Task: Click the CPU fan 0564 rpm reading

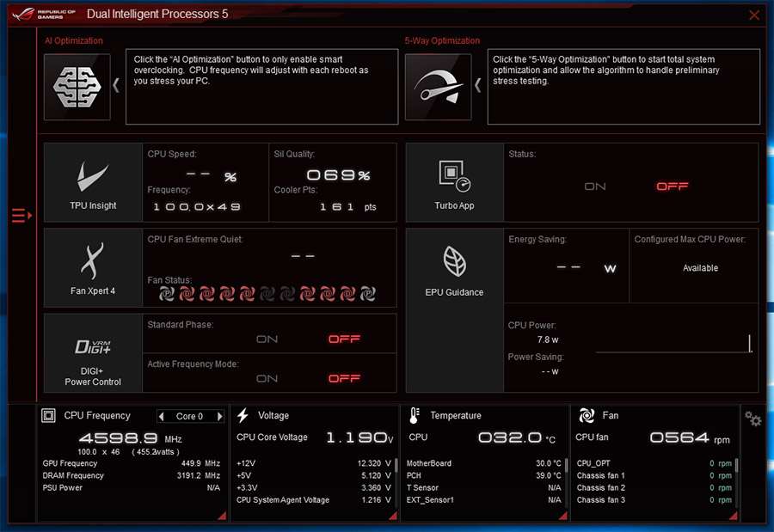Action: (x=690, y=437)
